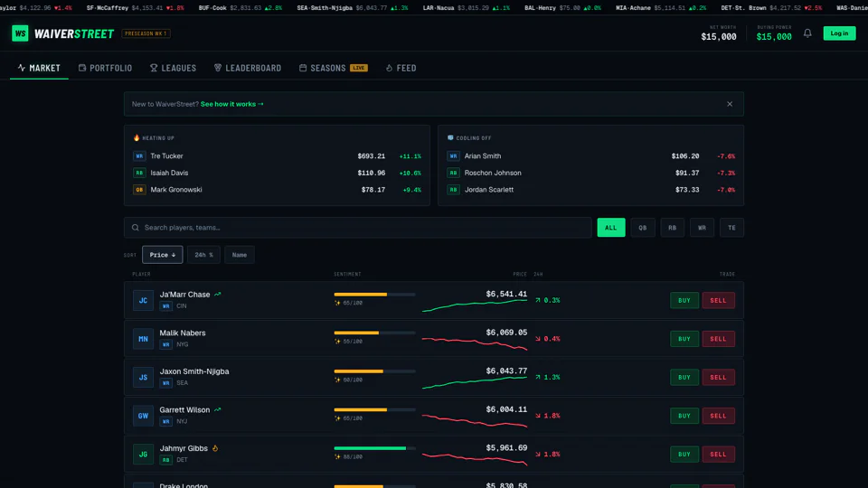Filter players by QB position
The height and width of the screenshot is (488, 868).
click(x=643, y=228)
